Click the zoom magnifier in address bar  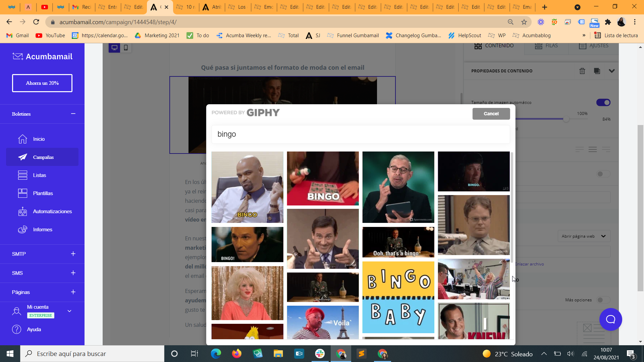[x=511, y=22]
